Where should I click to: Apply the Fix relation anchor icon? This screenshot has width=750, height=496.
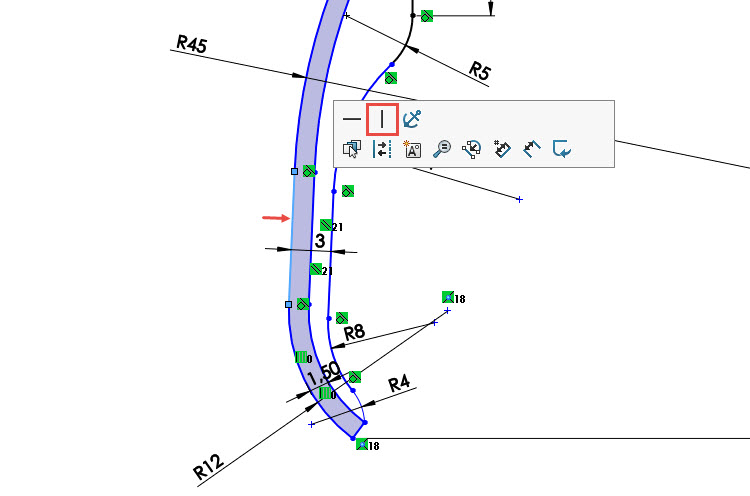click(x=412, y=119)
